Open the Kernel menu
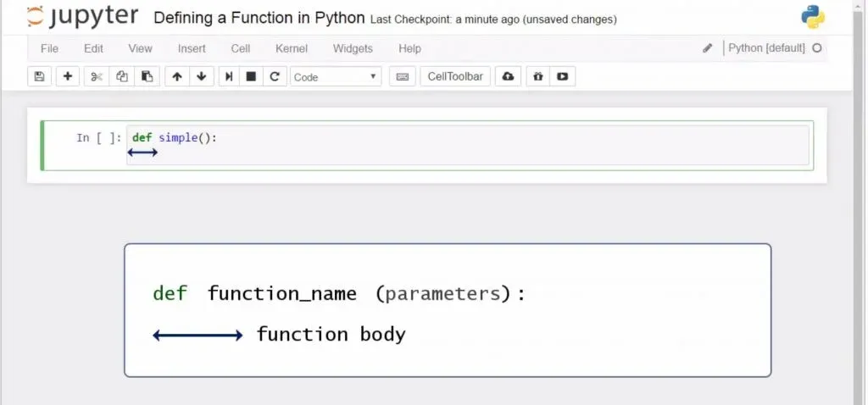The image size is (868, 405). click(x=292, y=49)
